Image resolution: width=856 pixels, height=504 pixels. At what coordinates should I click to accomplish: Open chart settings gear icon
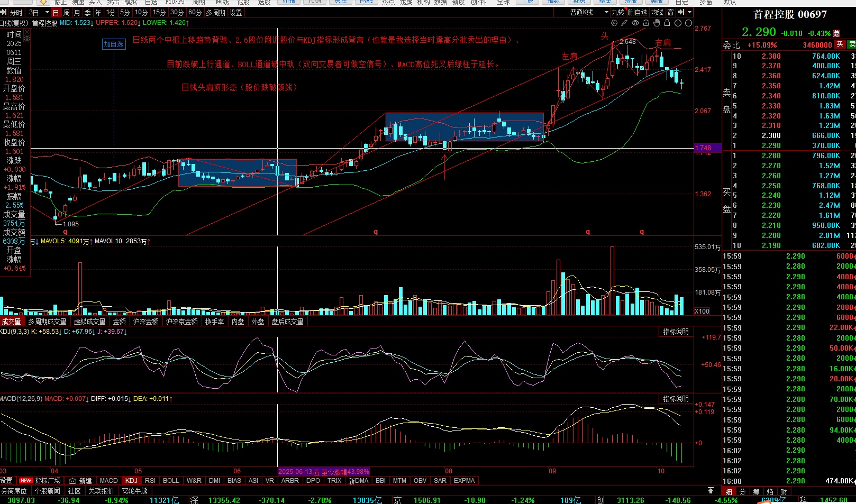pos(614,23)
